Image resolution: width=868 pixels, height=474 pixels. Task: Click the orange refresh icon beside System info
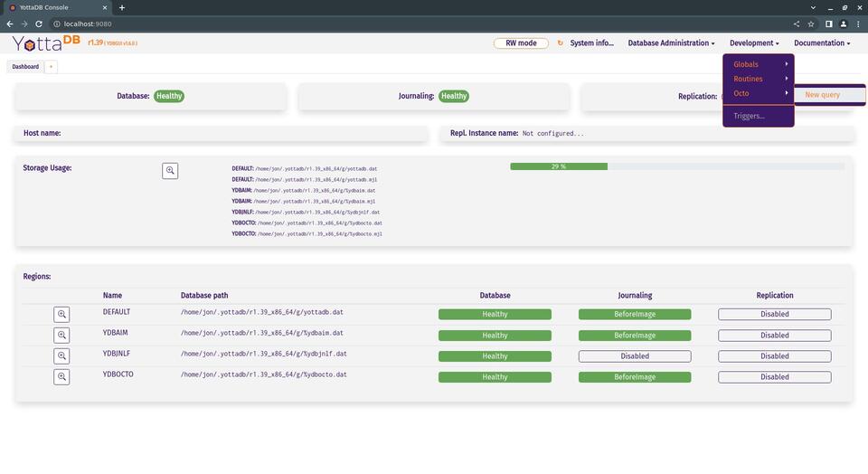(560, 43)
